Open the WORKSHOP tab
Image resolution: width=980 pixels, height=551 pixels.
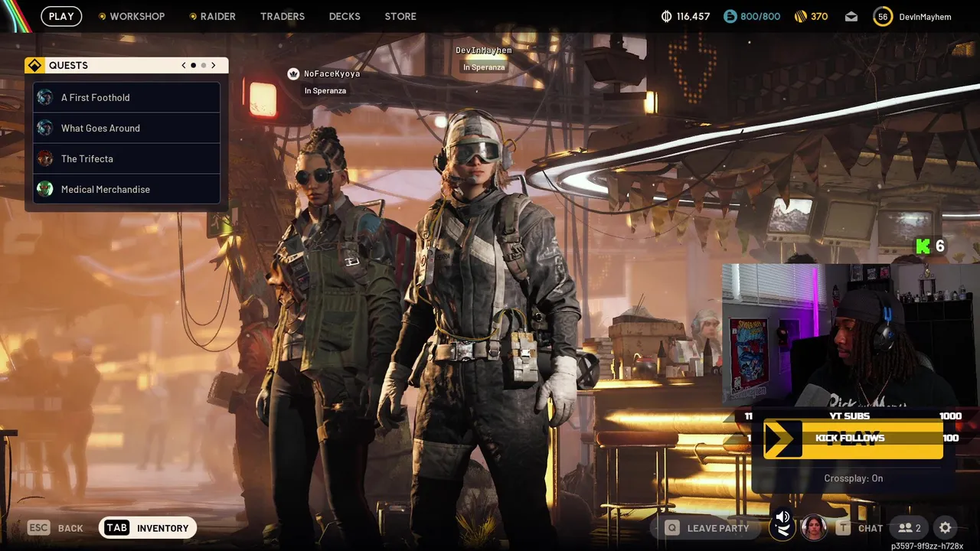132,16
